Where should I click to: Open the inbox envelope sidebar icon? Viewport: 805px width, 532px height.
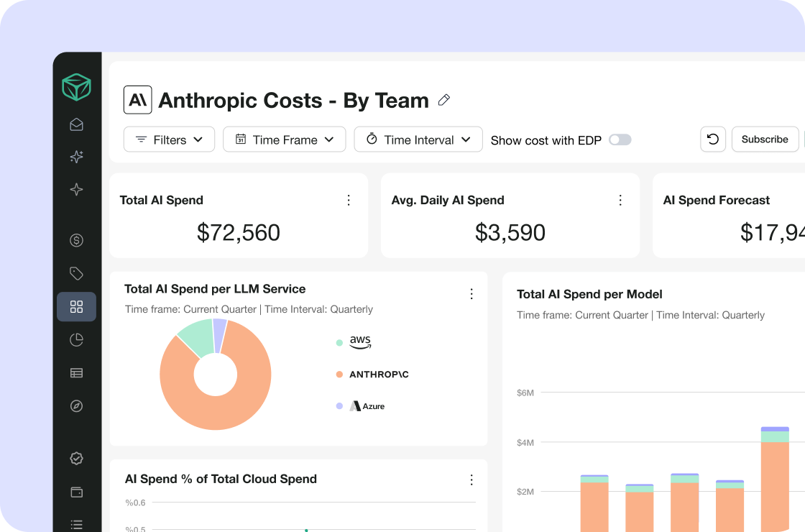pos(76,124)
